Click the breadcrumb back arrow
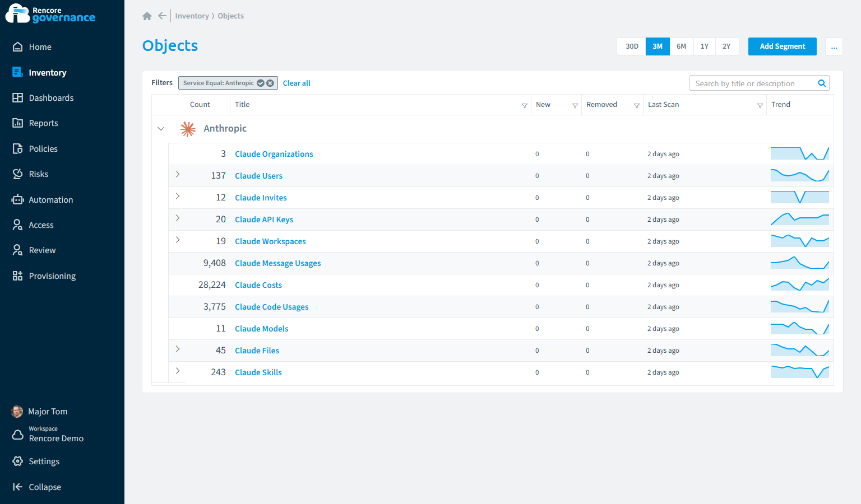 coord(162,16)
